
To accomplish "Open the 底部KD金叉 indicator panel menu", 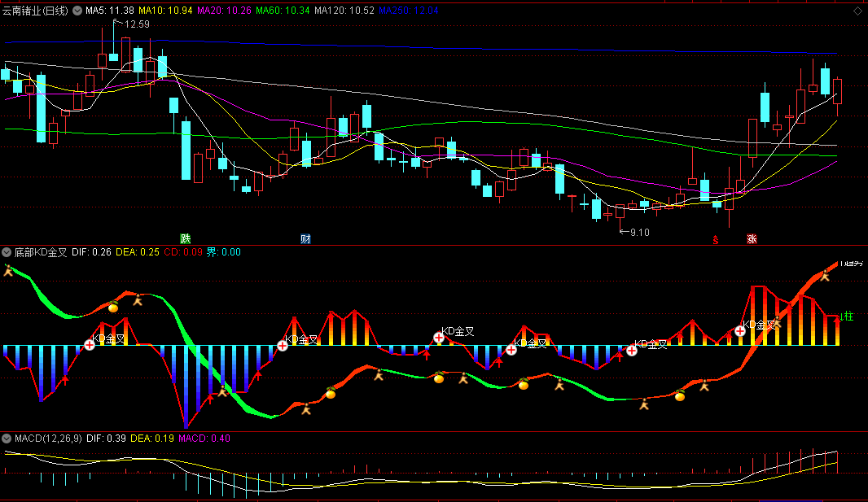I will point(7,252).
